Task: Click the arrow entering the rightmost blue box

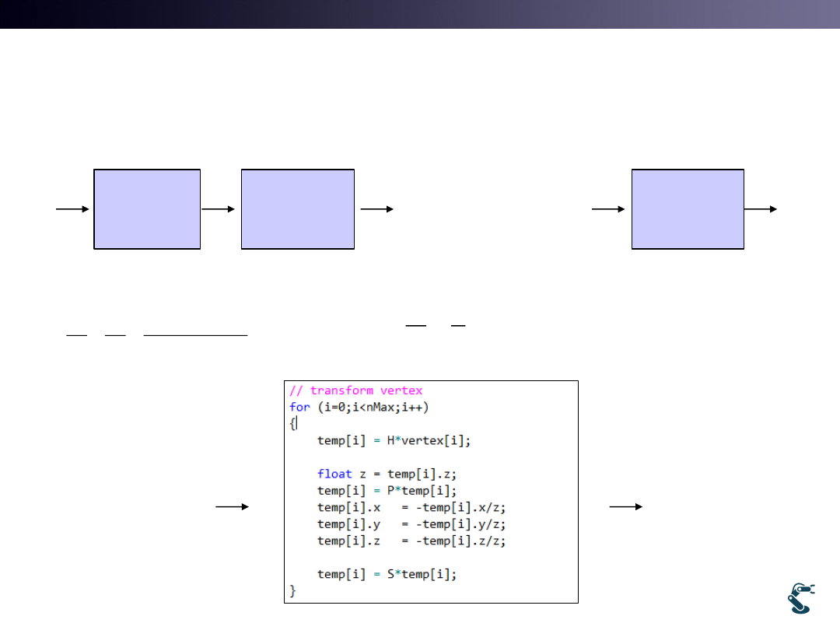Action: 608,208
